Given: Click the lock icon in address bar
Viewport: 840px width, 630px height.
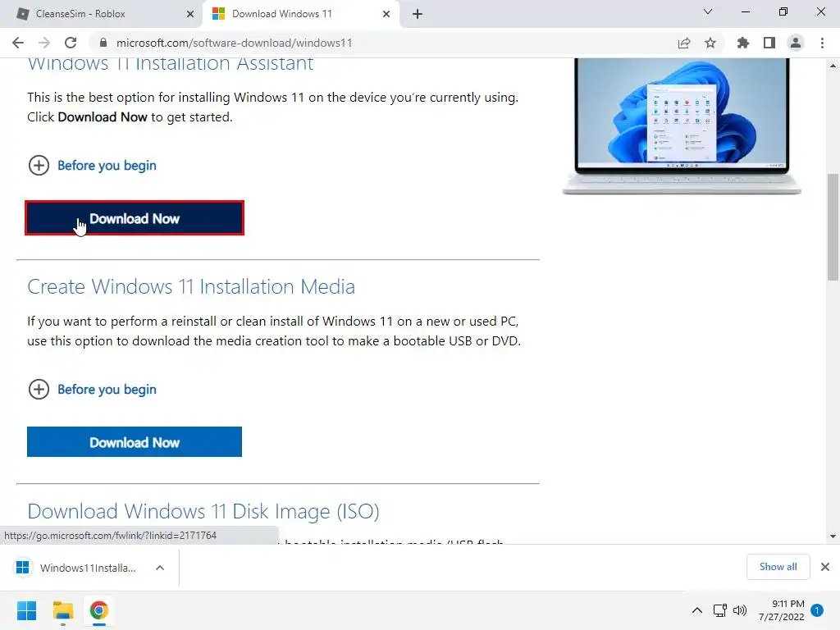Looking at the screenshot, I should click(x=103, y=43).
